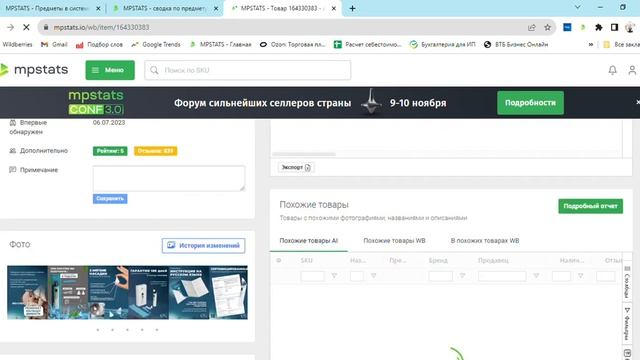Open the Google Trends bookmark
Screen dimensions: 640x360
click(156, 44)
